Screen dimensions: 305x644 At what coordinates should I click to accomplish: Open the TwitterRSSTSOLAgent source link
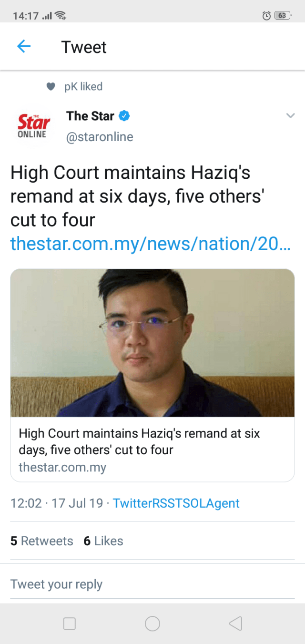[176, 503]
